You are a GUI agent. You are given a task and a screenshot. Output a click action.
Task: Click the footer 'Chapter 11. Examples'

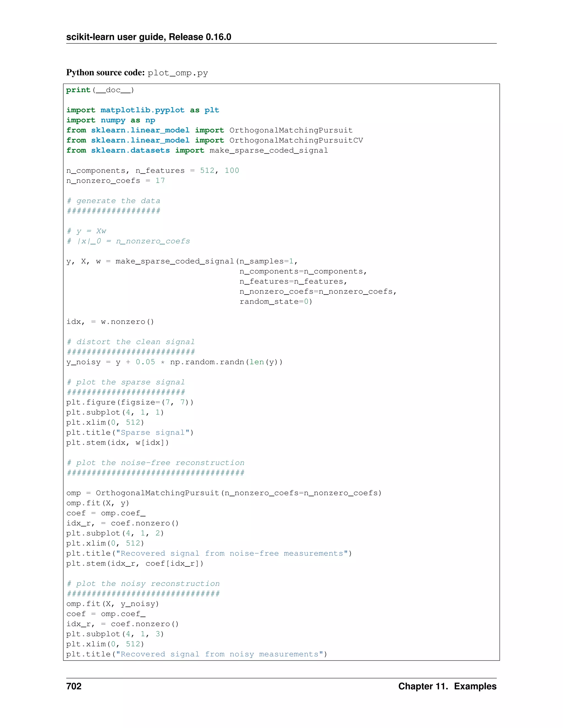click(447, 686)
